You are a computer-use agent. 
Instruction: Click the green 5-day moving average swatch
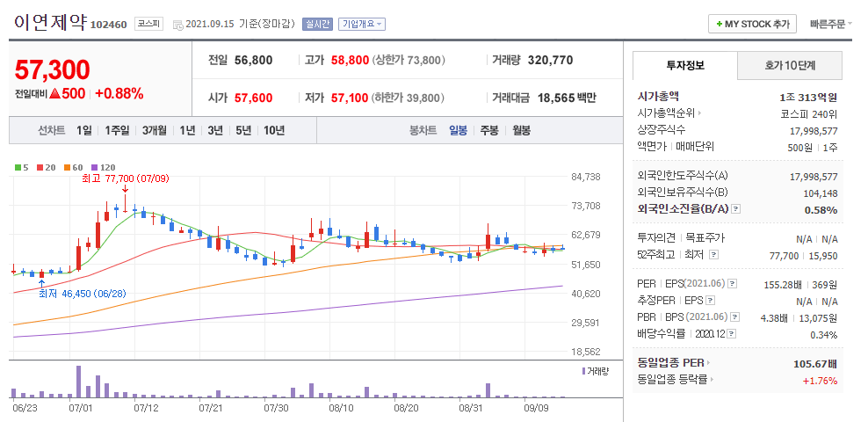point(18,167)
